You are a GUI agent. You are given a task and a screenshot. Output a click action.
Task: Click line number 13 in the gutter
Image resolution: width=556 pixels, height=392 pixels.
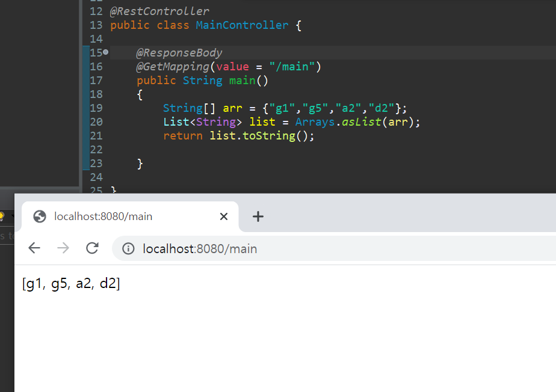click(96, 25)
